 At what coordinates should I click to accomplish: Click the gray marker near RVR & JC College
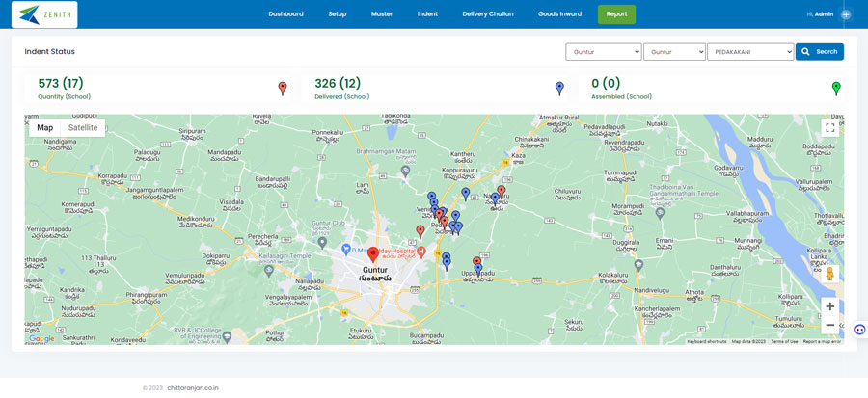click(x=227, y=335)
